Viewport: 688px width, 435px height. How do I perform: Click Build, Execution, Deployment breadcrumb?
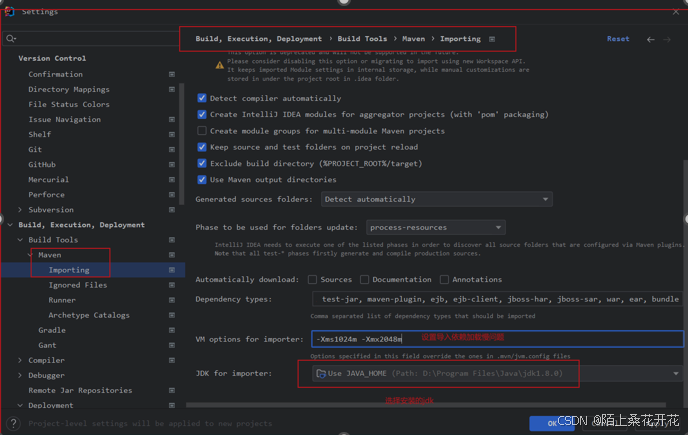click(x=258, y=39)
